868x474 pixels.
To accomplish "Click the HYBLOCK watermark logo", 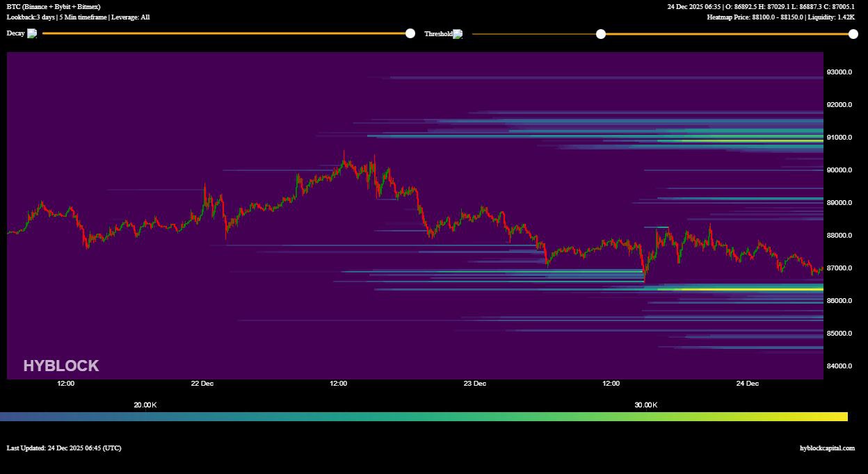I will point(61,366).
